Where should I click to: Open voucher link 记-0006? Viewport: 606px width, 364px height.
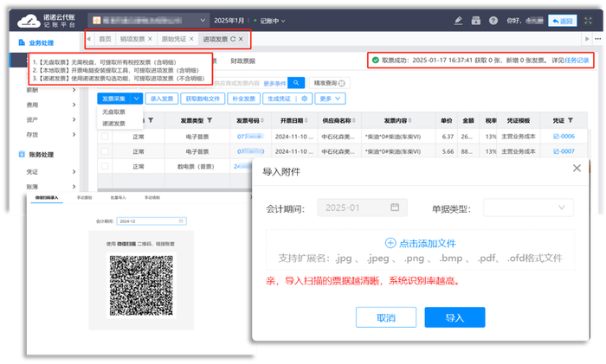click(x=564, y=137)
